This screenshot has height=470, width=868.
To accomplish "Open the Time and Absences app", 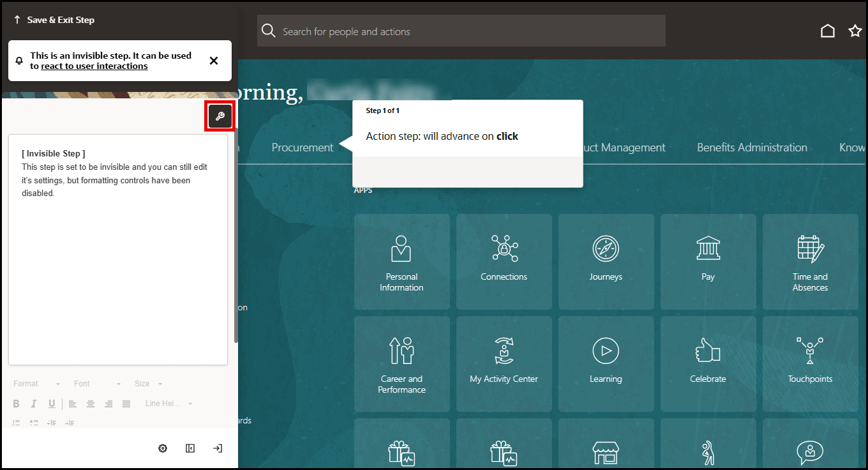I will point(810,262).
